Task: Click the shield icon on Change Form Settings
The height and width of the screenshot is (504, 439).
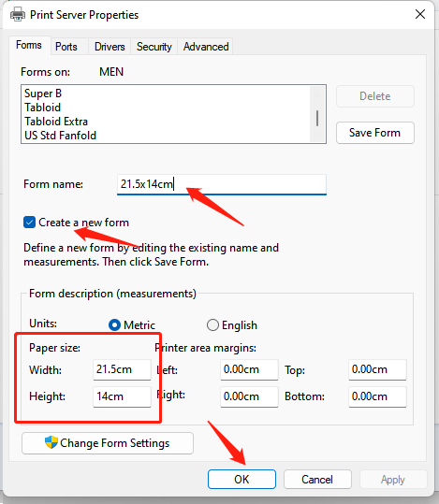Action: (x=51, y=442)
